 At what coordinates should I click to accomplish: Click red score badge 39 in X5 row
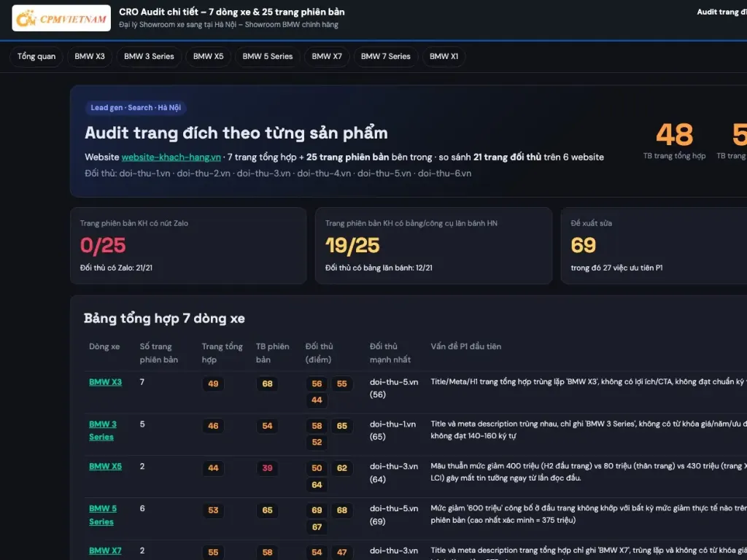click(267, 468)
